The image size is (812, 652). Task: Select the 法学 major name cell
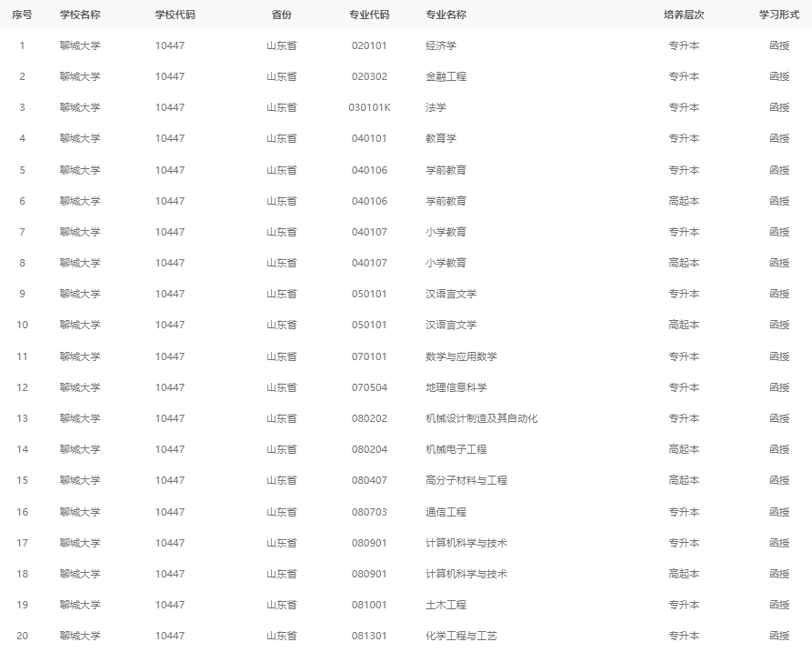[x=436, y=107]
